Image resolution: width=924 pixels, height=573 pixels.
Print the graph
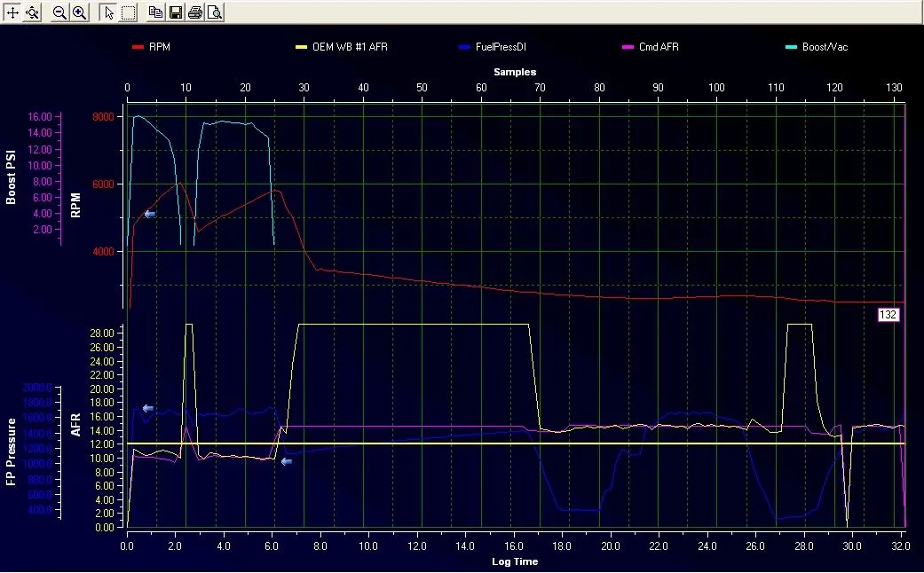(194, 12)
